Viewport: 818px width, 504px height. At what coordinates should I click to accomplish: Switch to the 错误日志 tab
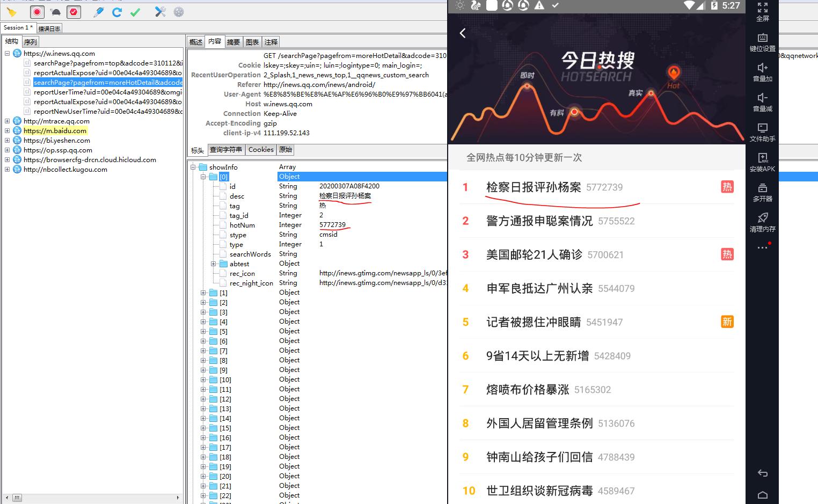(x=49, y=28)
